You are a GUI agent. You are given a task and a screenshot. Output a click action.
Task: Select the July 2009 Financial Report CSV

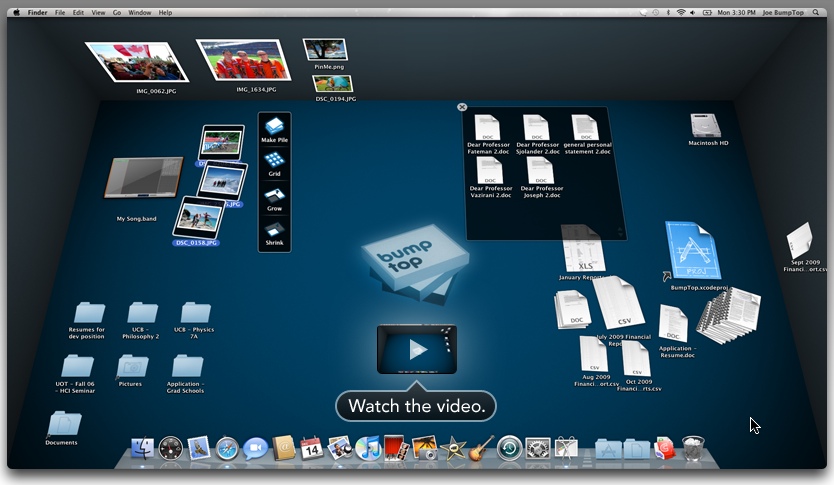point(618,304)
